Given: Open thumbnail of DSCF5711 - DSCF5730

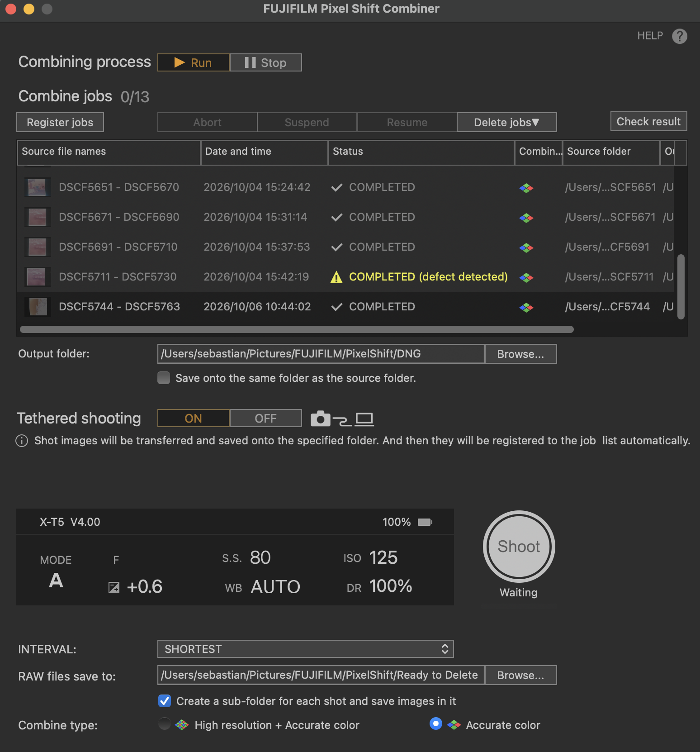Looking at the screenshot, I should [x=37, y=277].
